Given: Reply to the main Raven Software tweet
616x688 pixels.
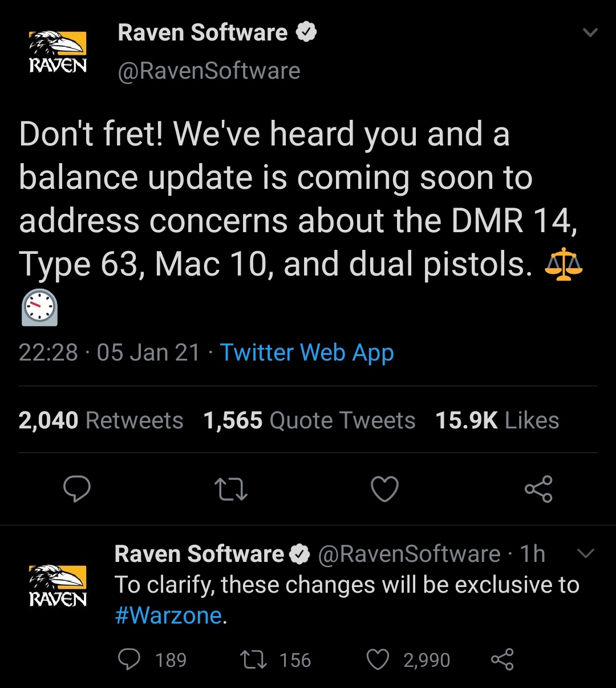Looking at the screenshot, I should coord(76,489).
